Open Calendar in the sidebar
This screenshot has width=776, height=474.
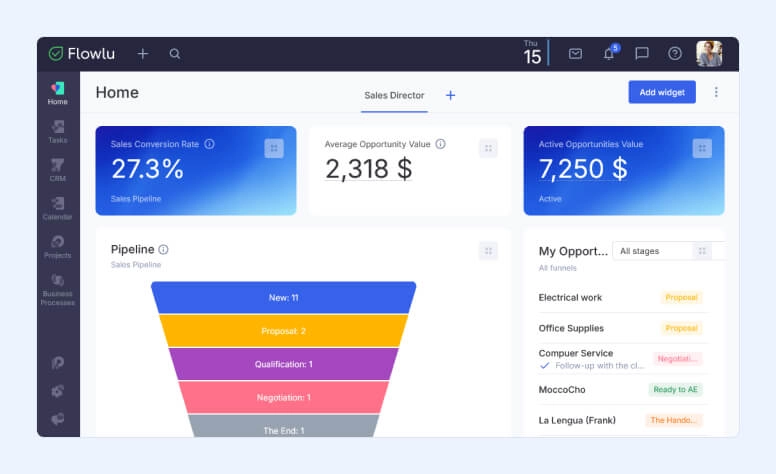pos(57,208)
